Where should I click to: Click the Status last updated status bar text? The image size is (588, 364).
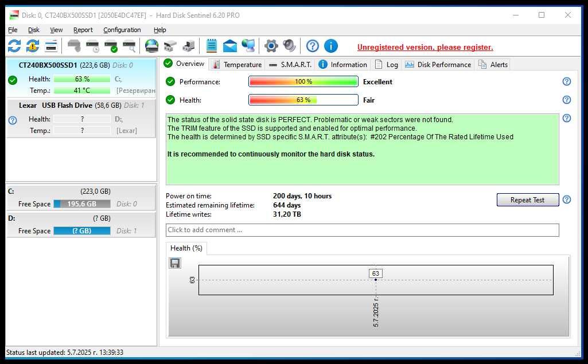[x=65, y=353]
